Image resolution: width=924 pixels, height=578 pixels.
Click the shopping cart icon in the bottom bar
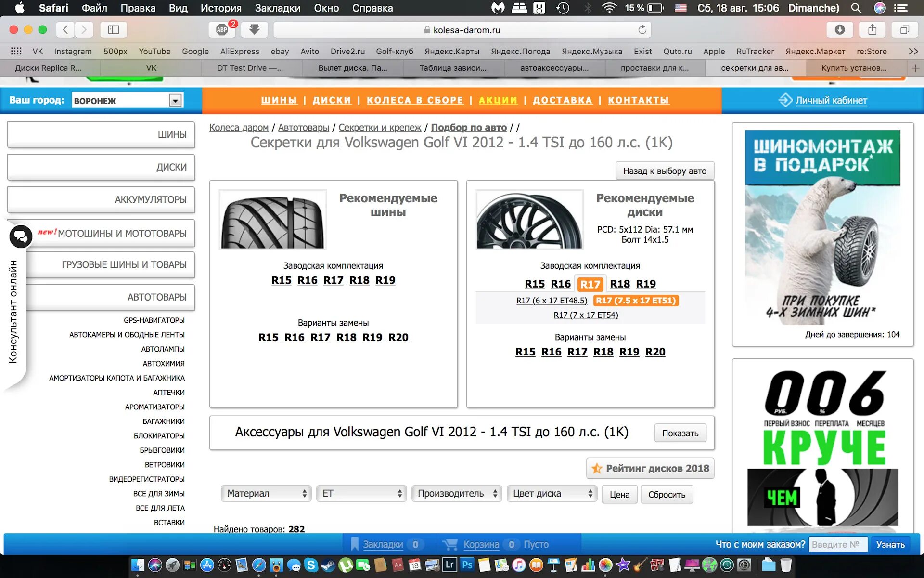(450, 544)
